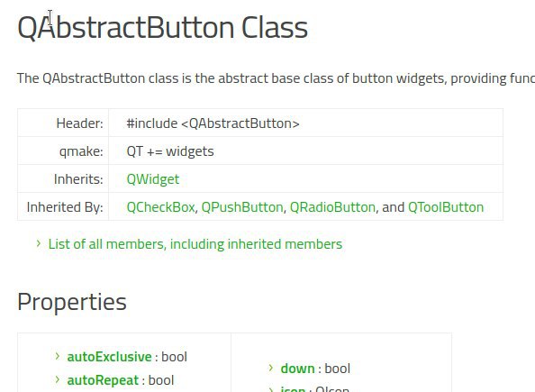This screenshot has height=392, width=535.
Task: Follow the QRadioButton link
Action: [x=332, y=207]
